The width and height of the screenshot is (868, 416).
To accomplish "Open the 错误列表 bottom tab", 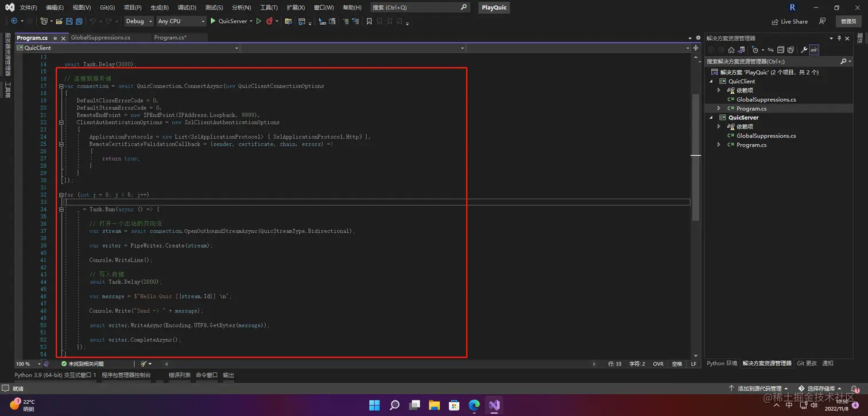I will coord(179,375).
